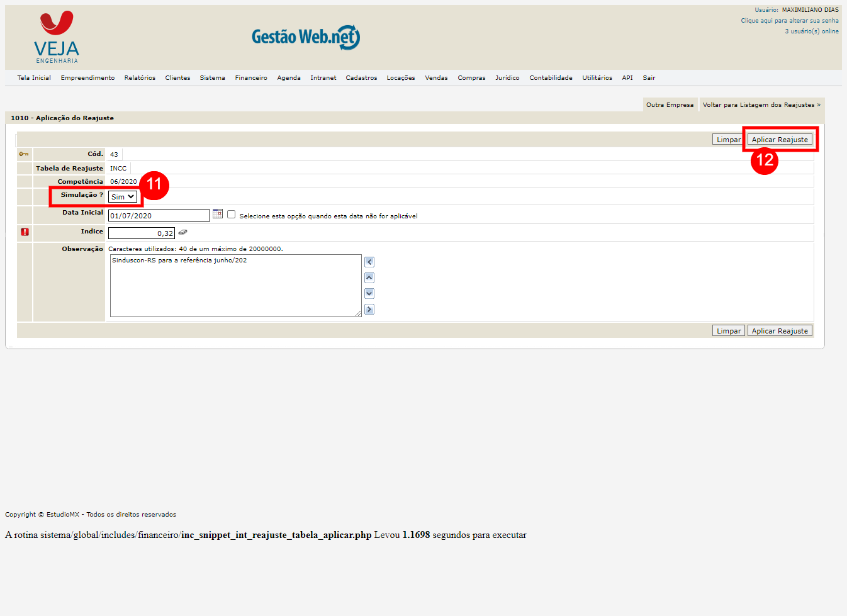Check the date not applicable checkbox

tap(232, 215)
